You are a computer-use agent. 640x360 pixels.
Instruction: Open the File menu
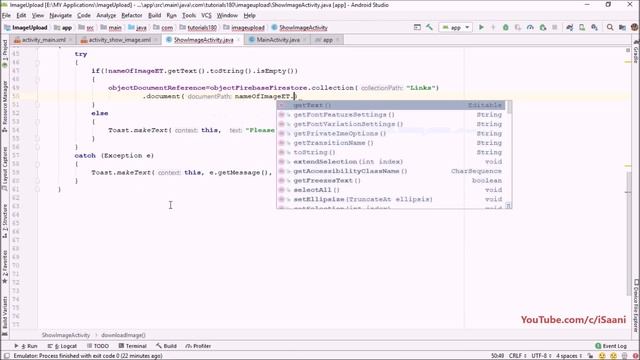[6, 16]
